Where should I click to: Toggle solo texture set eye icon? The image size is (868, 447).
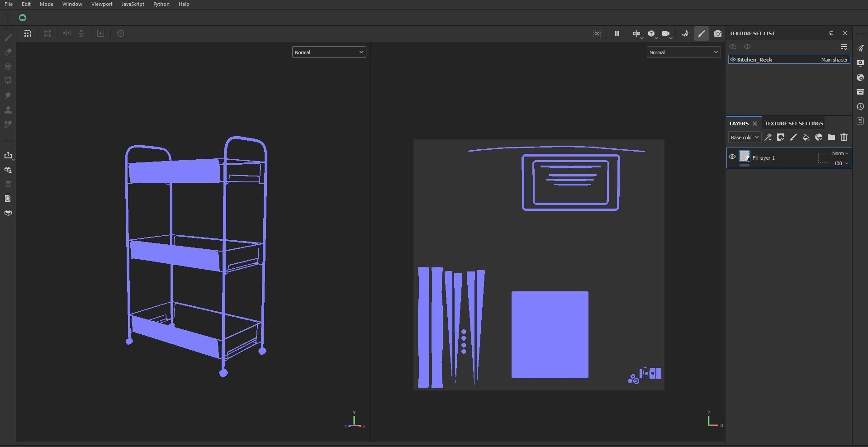pyautogui.click(x=747, y=47)
